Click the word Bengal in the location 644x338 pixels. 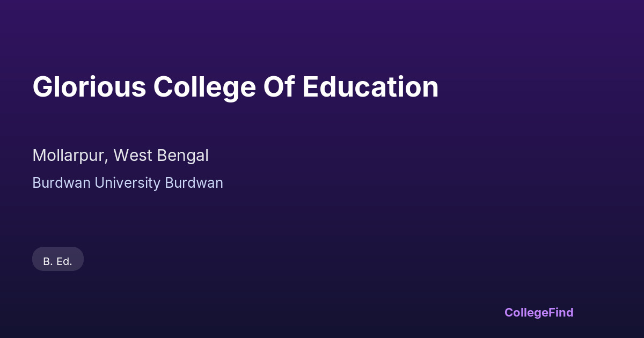183,156
